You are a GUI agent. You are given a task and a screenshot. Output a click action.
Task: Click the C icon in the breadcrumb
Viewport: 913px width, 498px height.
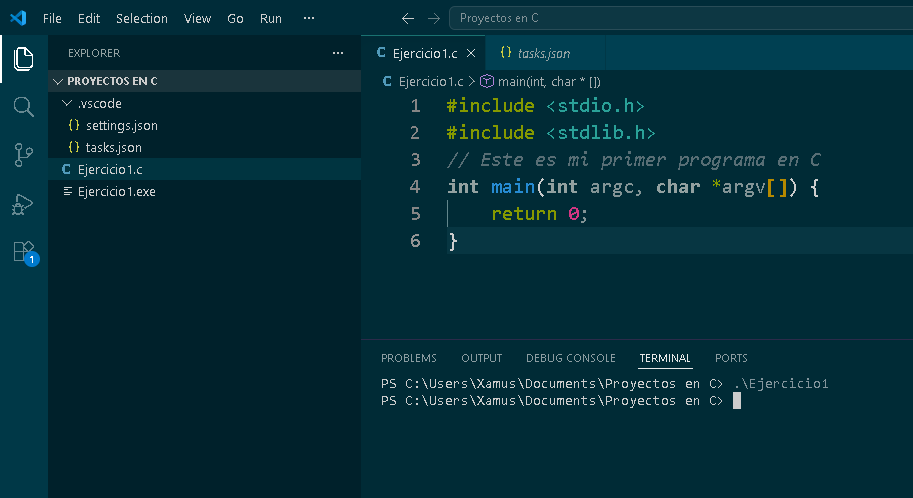pos(387,82)
